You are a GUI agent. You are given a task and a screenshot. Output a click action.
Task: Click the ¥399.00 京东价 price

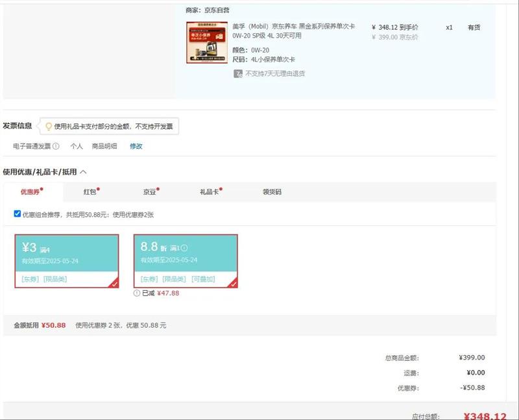coord(395,37)
